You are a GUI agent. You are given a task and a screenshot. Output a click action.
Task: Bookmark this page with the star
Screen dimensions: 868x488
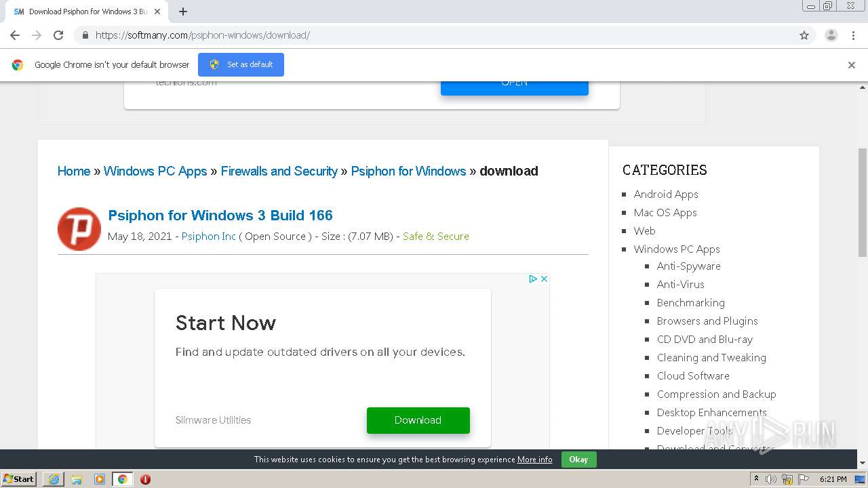point(804,35)
